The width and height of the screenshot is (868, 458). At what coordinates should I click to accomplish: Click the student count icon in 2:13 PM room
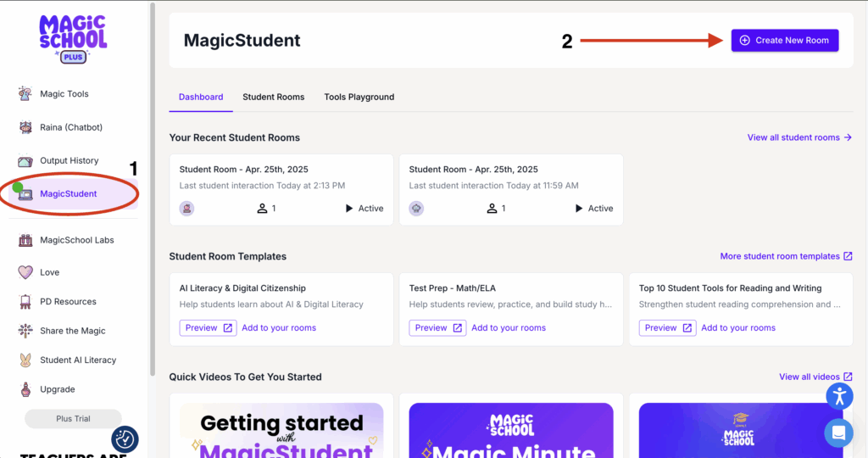tap(262, 209)
